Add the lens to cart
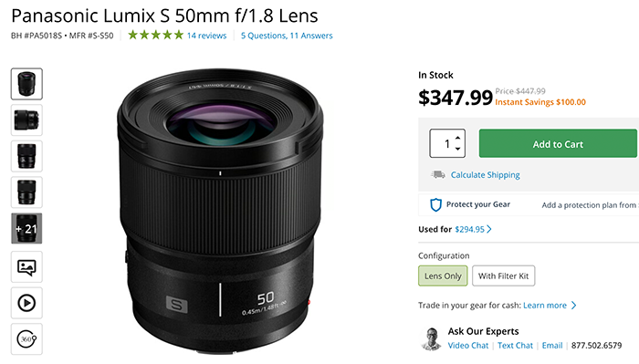Image resolution: width=639 pixels, height=364 pixels. tap(558, 144)
